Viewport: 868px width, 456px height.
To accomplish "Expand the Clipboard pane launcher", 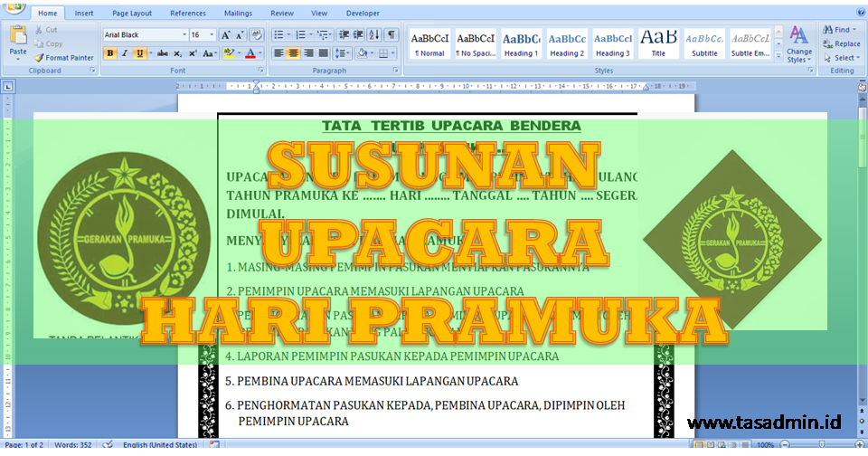I will (92, 71).
